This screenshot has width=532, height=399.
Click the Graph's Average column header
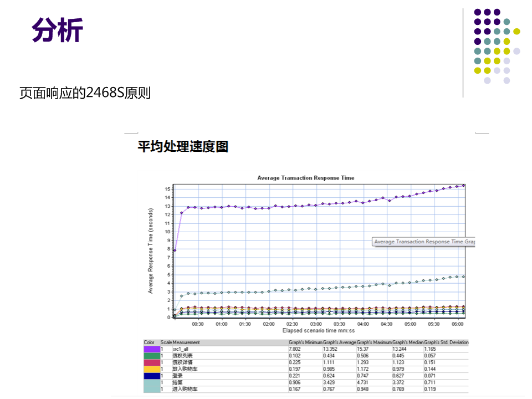pos(340,342)
